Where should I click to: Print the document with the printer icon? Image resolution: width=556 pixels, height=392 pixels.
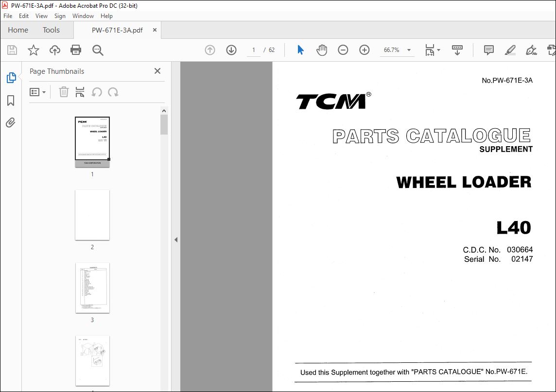(76, 50)
